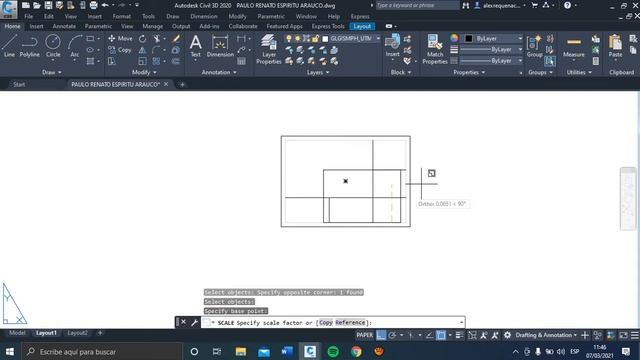Click the Erase tool icon
This screenshot has width=640, height=360.
(x=176, y=39)
